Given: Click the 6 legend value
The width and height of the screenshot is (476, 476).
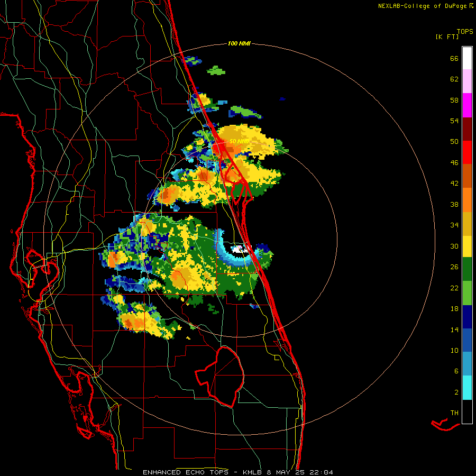Looking at the screenshot, I should 456,371.
